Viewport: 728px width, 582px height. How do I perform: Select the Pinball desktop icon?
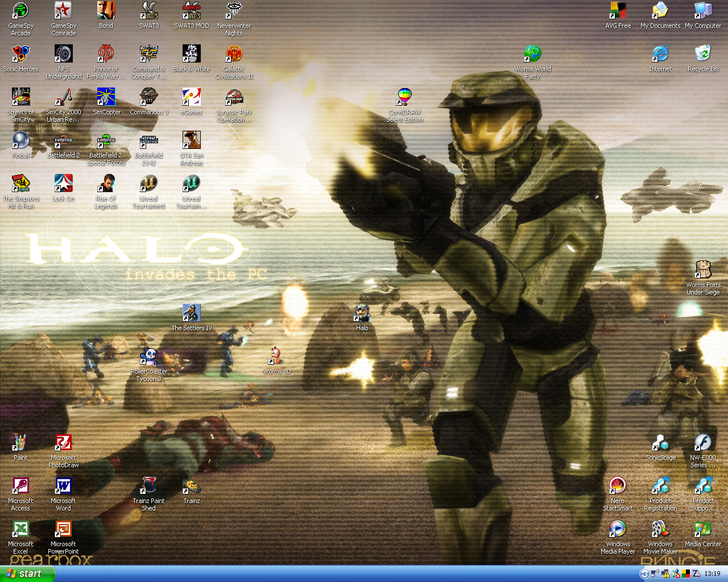20,145
